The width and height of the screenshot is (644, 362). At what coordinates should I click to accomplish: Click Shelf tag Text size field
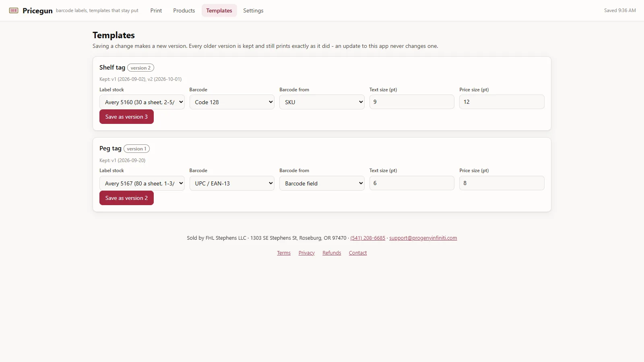(412, 102)
